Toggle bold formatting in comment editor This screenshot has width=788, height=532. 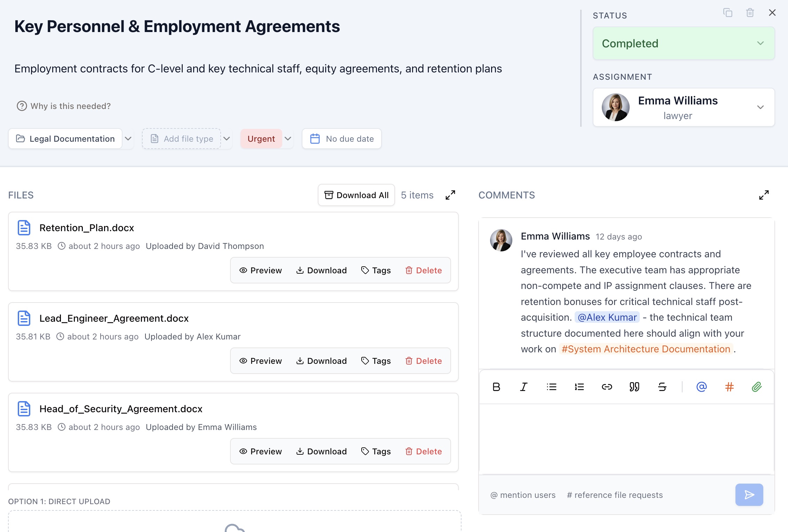[x=496, y=387]
